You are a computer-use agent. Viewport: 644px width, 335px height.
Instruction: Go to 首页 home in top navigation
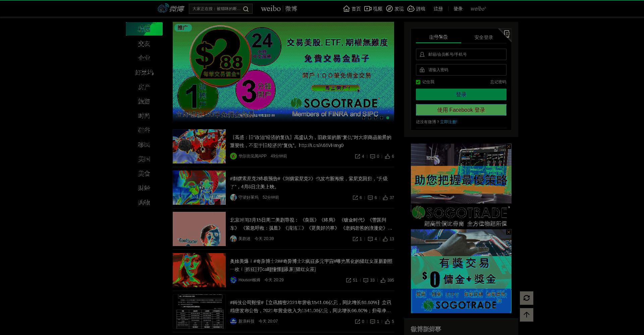(x=352, y=9)
